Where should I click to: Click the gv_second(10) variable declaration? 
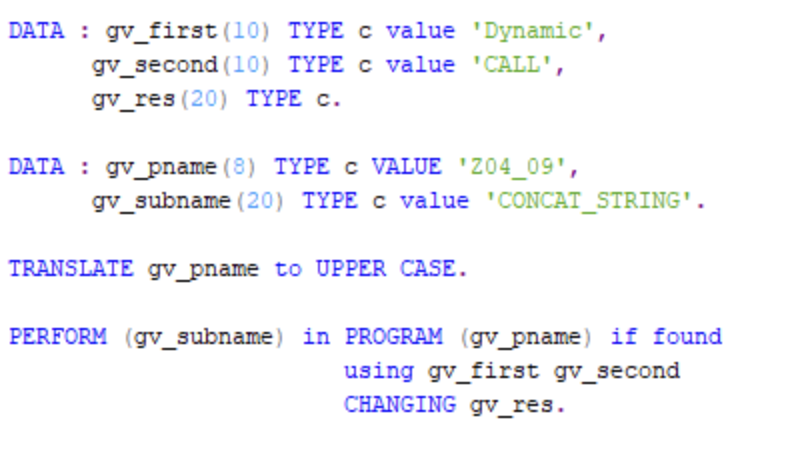180,65
